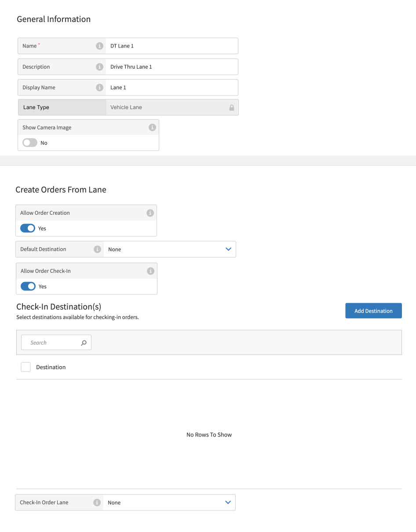Click the info icon for Allow Order Check-In
The height and width of the screenshot is (532, 416).
tap(150, 271)
